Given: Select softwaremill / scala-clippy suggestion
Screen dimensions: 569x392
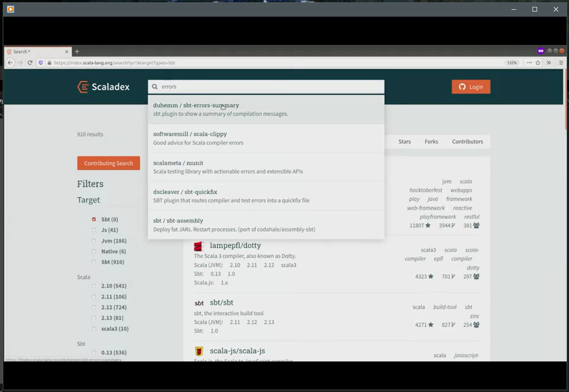Looking at the screenshot, I should 266,138.
